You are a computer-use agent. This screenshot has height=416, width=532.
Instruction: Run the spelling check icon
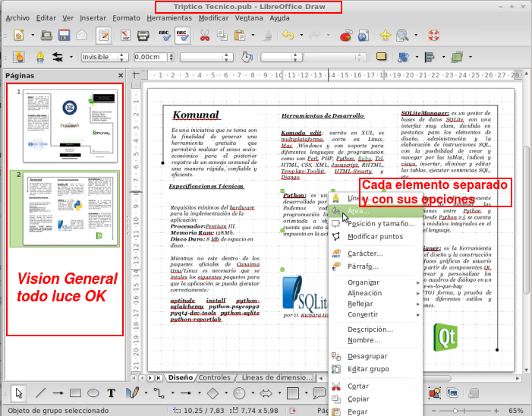[x=165, y=35]
